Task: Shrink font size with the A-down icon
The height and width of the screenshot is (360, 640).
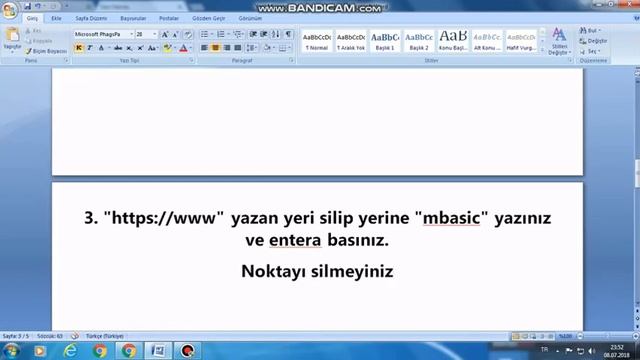Action: [176, 35]
